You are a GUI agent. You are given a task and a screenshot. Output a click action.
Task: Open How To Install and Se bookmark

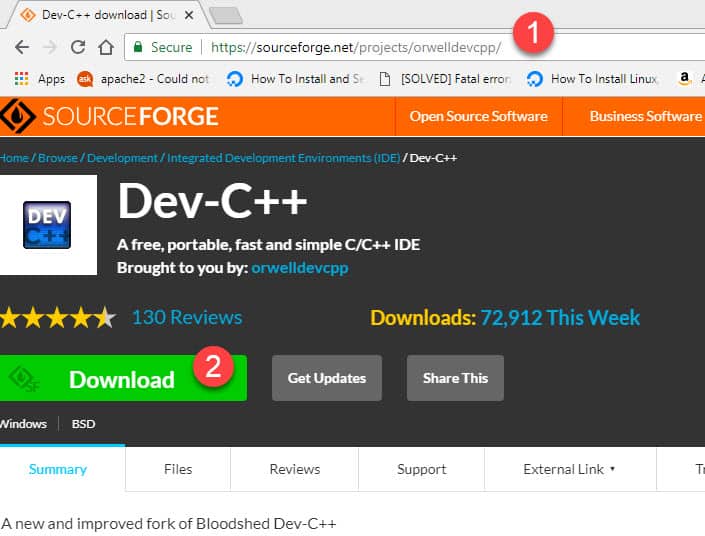point(295,79)
